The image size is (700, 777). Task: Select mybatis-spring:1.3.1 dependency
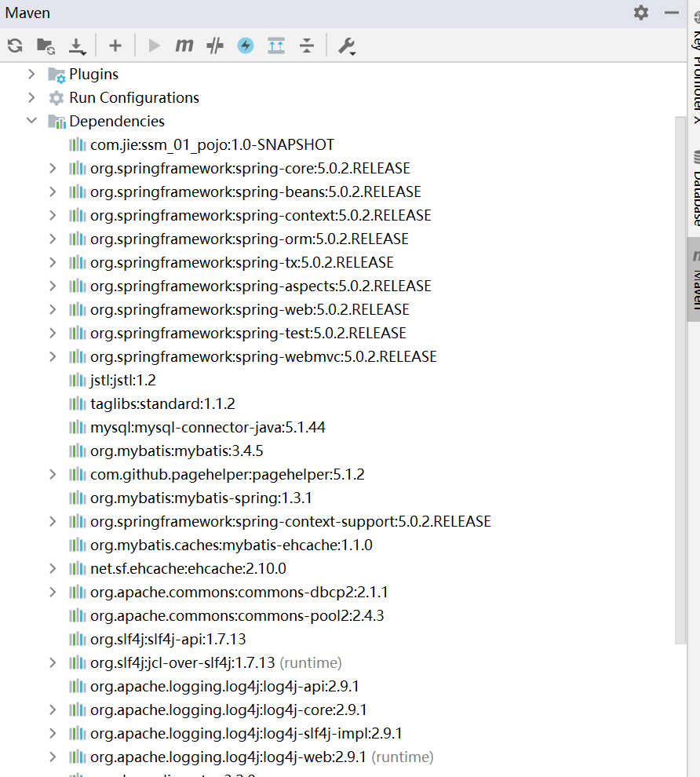(x=201, y=498)
